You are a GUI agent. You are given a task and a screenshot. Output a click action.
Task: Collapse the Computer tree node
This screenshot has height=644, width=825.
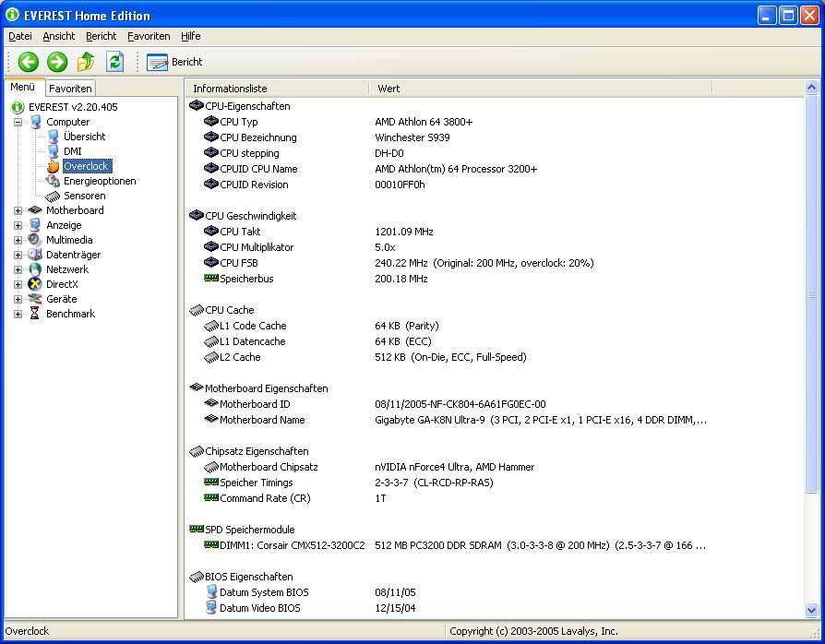click(x=18, y=122)
